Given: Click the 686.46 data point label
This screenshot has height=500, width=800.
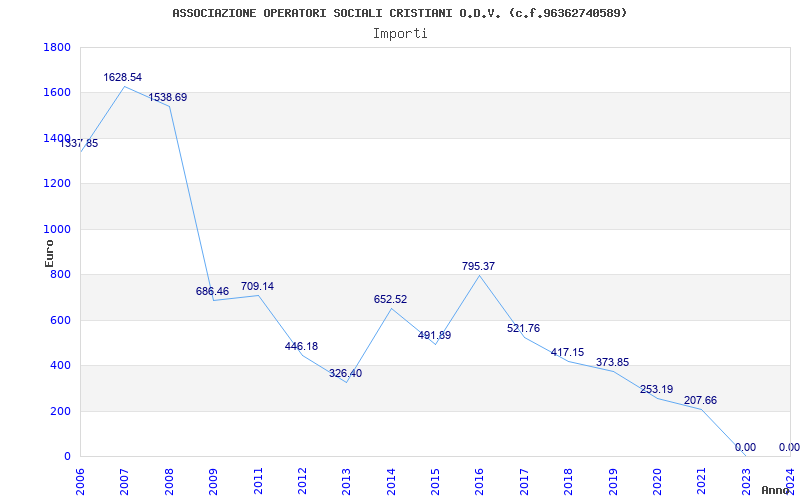Looking at the screenshot, I should 212,291.
